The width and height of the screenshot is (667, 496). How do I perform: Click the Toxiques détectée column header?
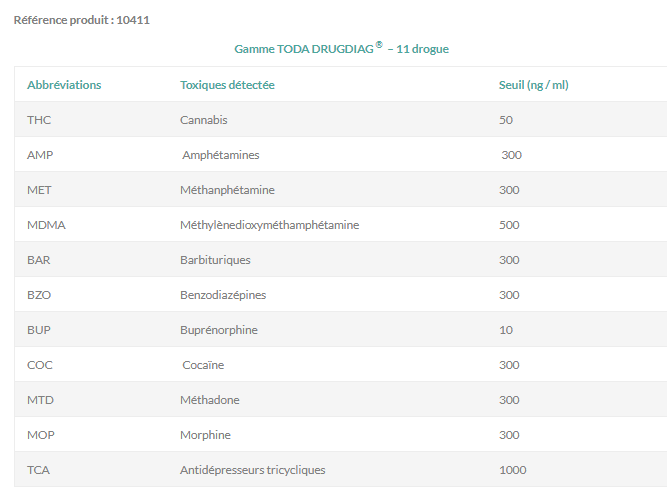point(227,85)
